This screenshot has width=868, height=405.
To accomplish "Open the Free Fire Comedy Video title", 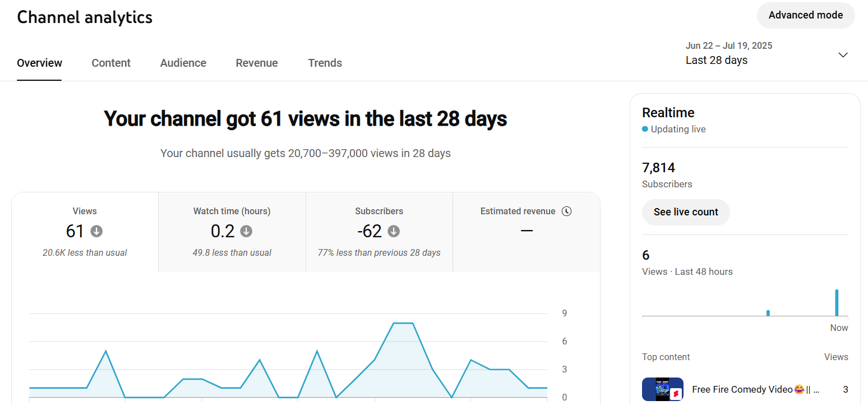I will [x=756, y=389].
